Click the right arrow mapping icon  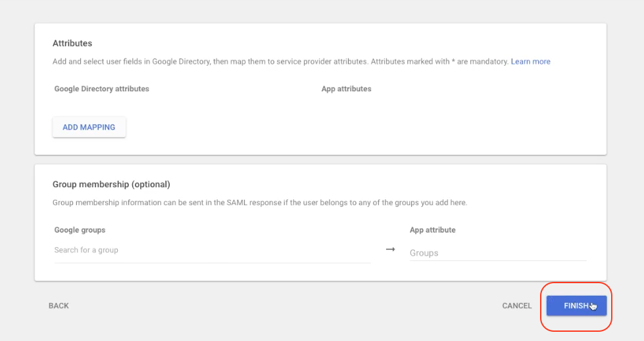click(x=390, y=250)
